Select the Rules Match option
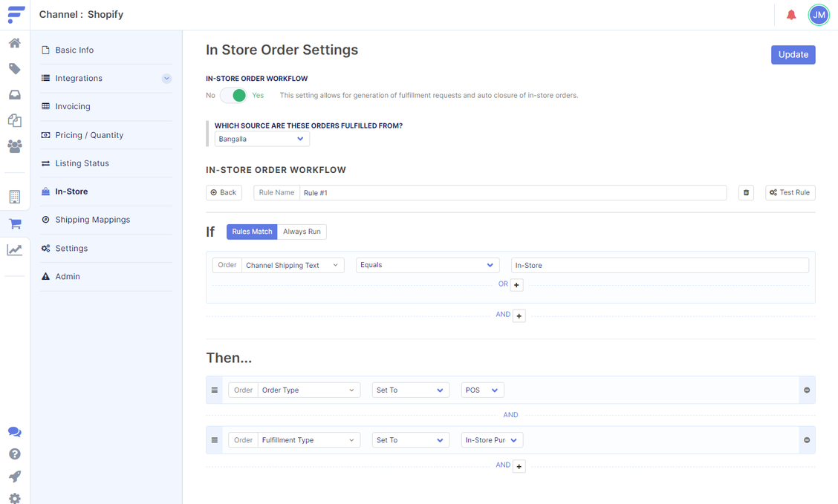838x504 pixels. click(x=252, y=232)
